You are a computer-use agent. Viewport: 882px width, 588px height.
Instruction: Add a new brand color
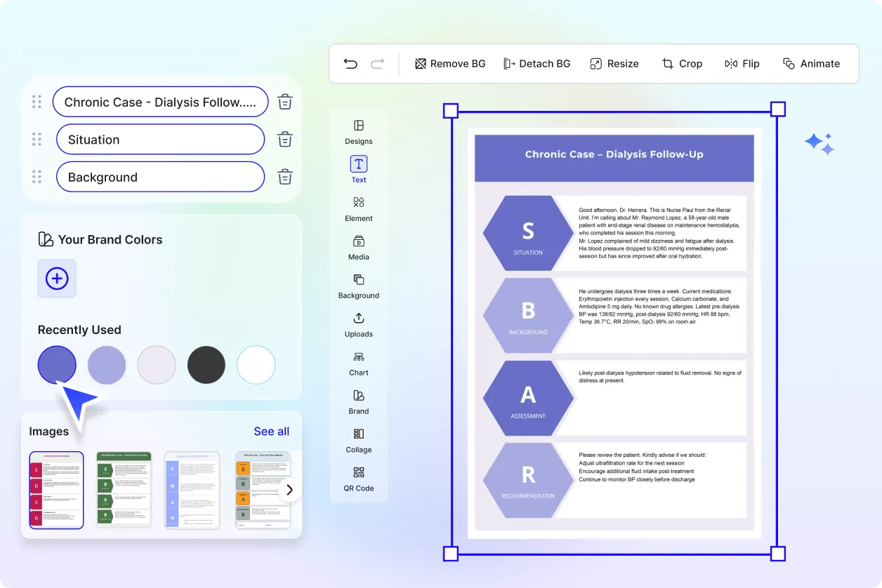pyautogui.click(x=56, y=279)
